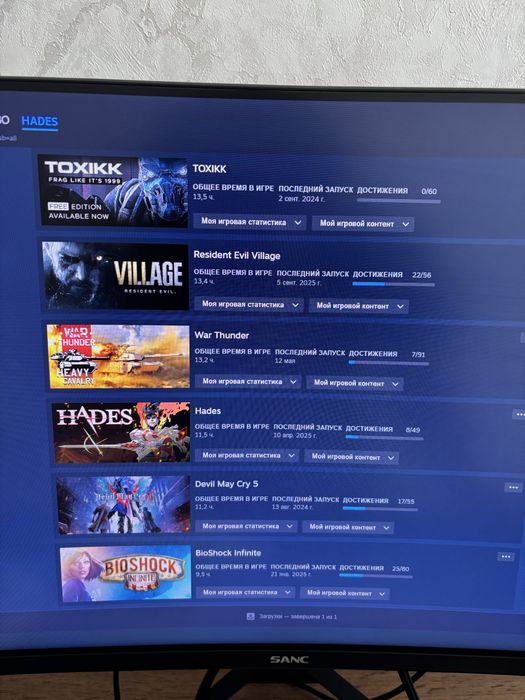Open the three-dots menu for Devil May Cry 5

[x=513, y=488]
